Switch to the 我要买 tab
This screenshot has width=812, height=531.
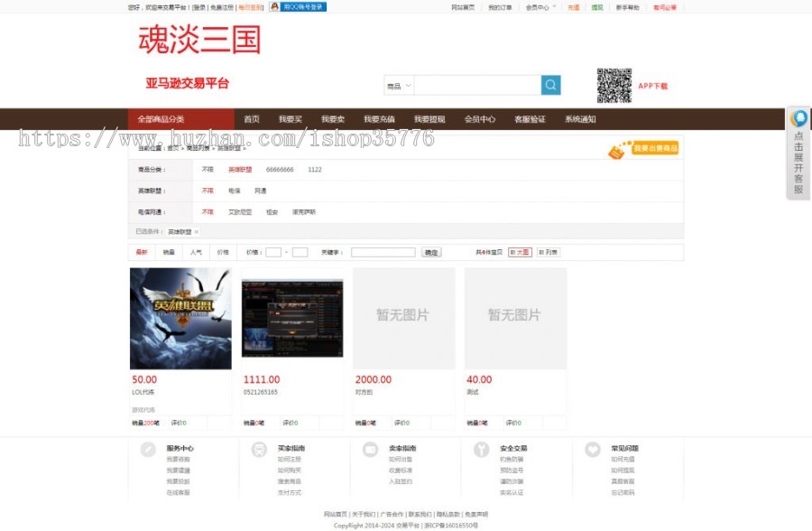click(289, 118)
